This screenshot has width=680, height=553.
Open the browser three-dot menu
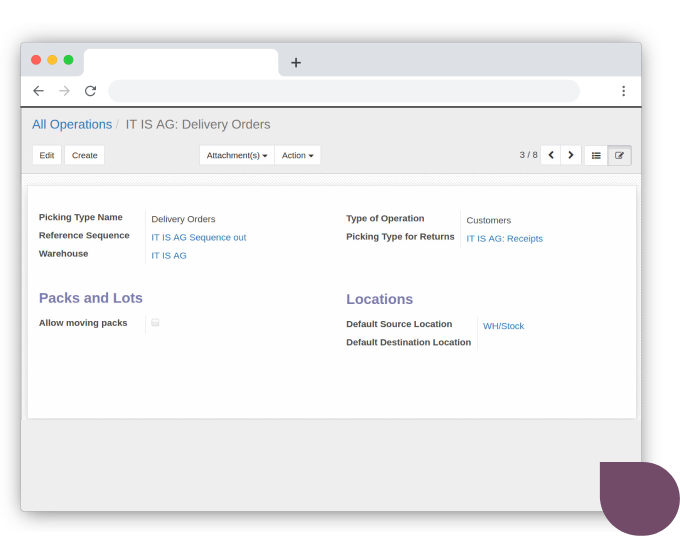tap(623, 91)
